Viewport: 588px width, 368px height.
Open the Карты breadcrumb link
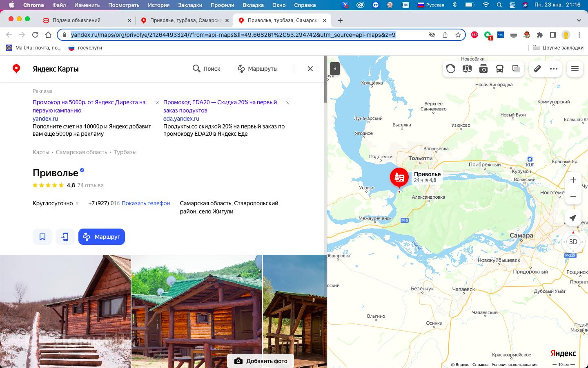pyautogui.click(x=41, y=152)
